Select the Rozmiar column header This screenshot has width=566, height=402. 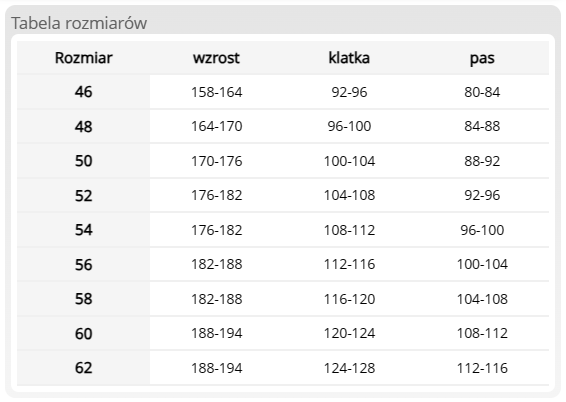83,58
